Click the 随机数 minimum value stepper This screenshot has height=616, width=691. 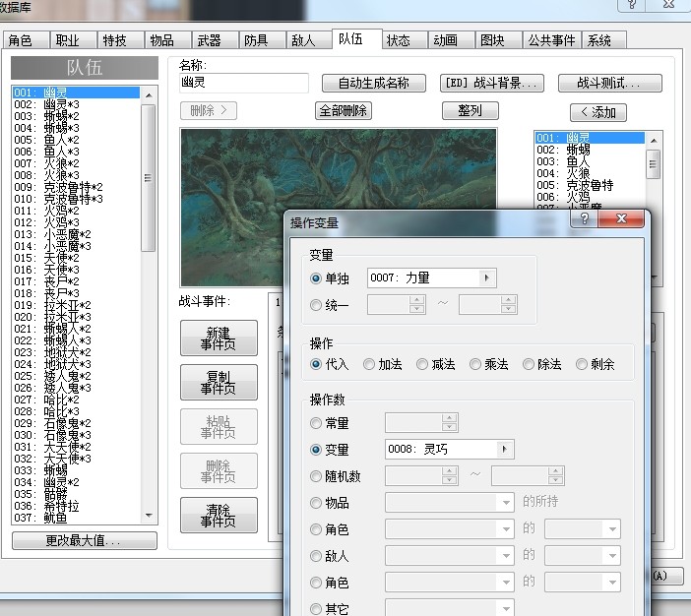(449, 476)
